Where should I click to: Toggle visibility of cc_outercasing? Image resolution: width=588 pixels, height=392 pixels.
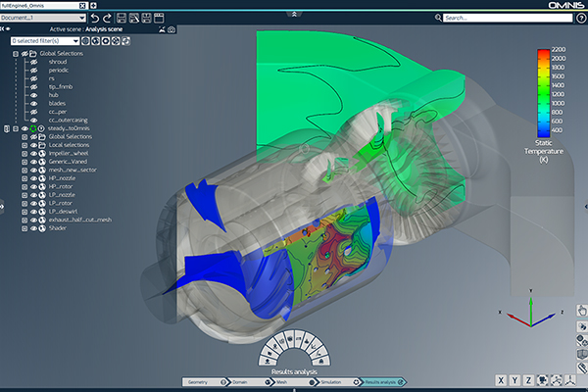pyautogui.click(x=33, y=120)
